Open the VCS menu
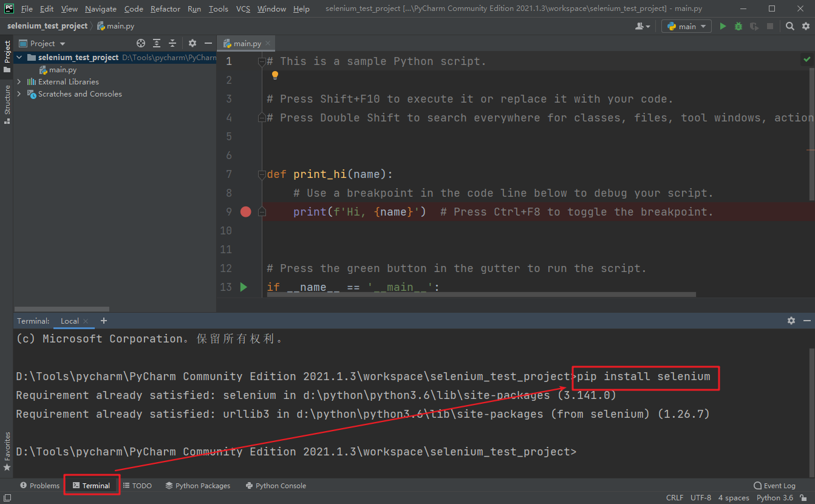 [x=243, y=9]
